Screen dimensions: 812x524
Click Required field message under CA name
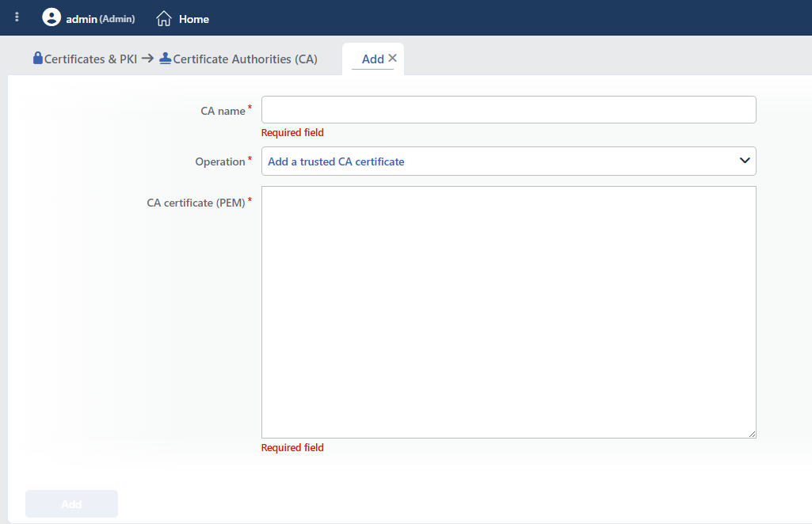point(292,132)
